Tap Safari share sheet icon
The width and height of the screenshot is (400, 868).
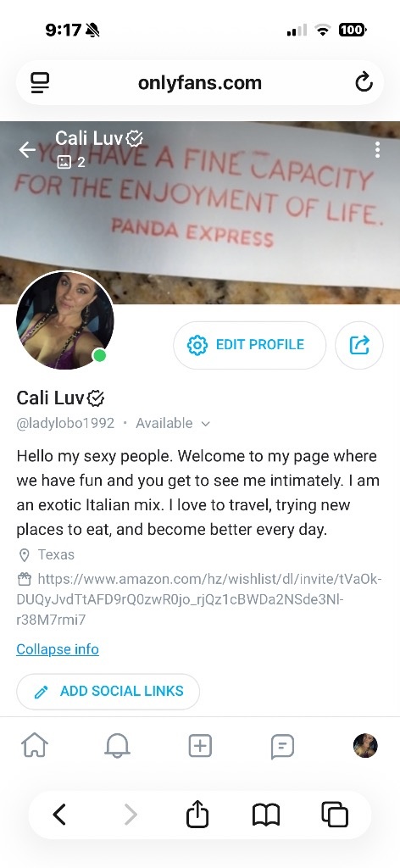pyautogui.click(x=197, y=814)
